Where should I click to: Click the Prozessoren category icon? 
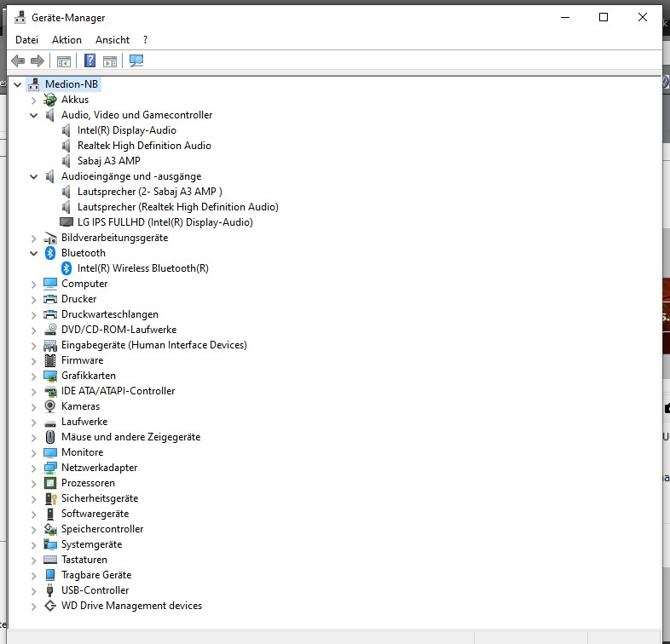click(x=50, y=483)
